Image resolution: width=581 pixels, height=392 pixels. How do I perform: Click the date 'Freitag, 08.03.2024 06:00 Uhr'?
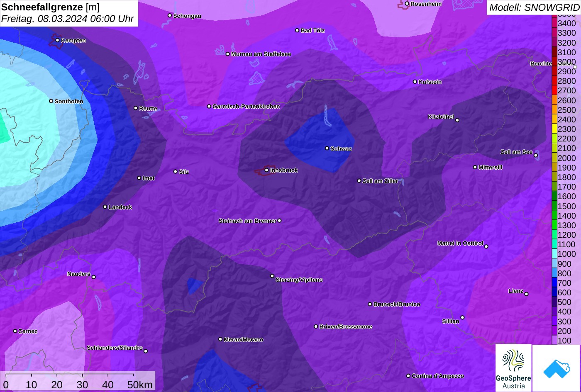coord(68,19)
